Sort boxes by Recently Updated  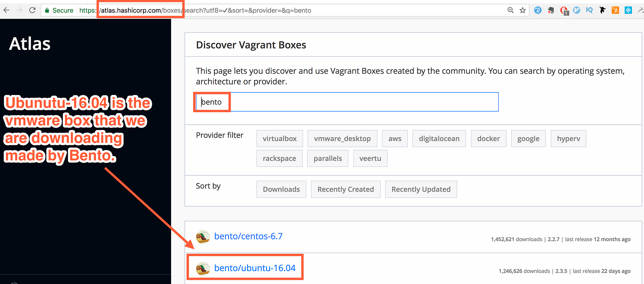pyautogui.click(x=421, y=189)
